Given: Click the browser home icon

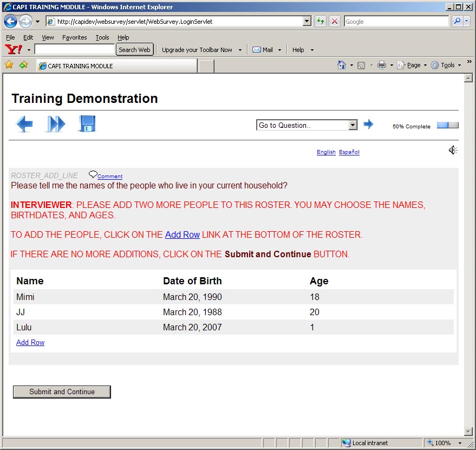Looking at the screenshot, I should (x=341, y=65).
